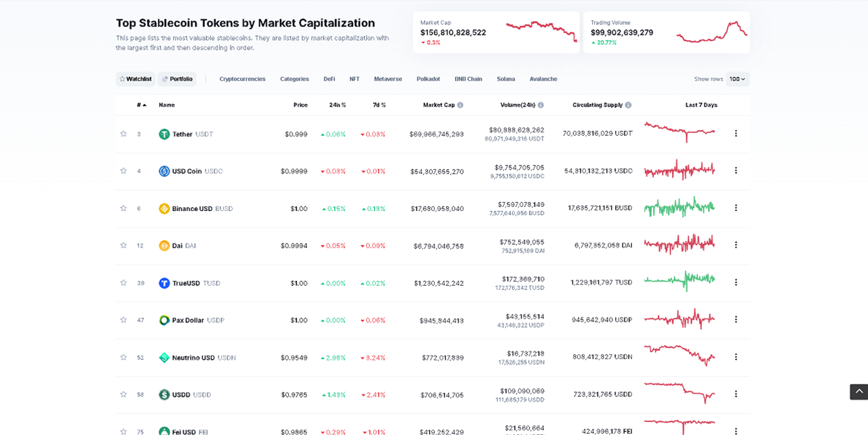
Task: Open the Show rows 100 dropdown
Action: click(x=738, y=79)
